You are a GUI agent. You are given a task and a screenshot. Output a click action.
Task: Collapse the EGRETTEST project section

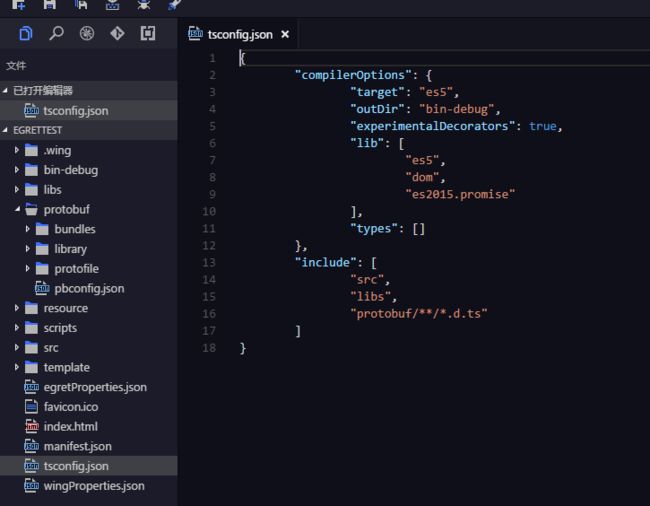(5, 130)
